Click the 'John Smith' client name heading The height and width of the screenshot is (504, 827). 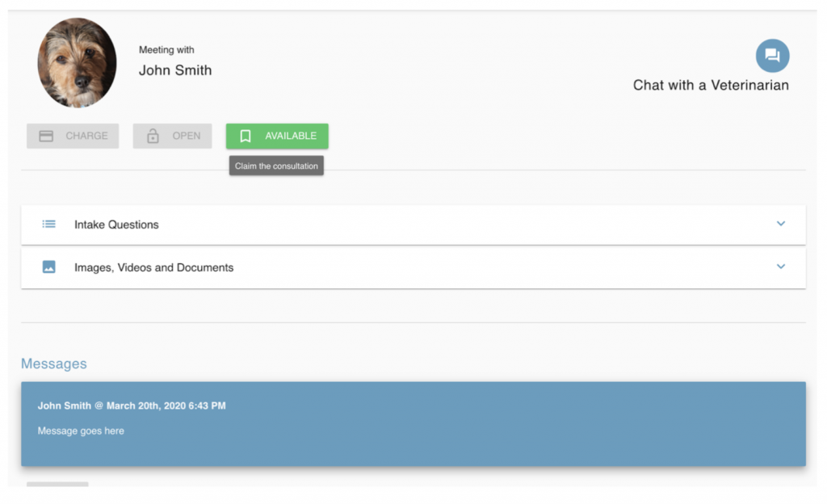pyautogui.click(x=175, y=70)
